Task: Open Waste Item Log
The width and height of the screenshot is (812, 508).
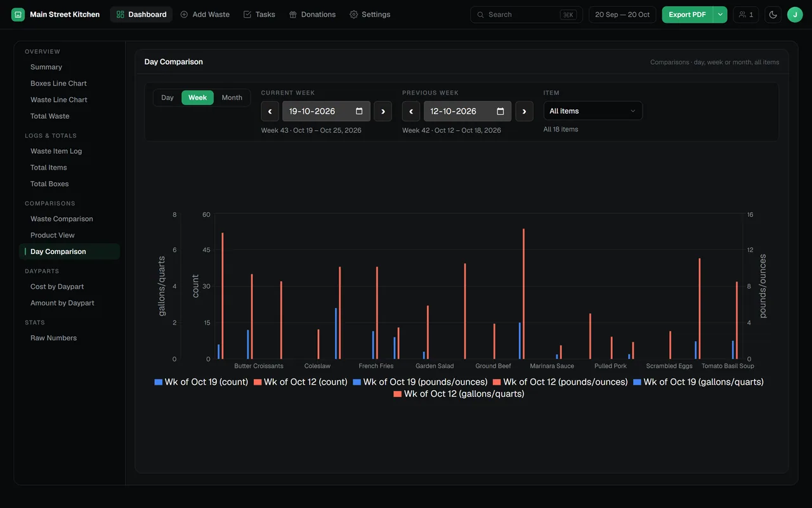Action: (x=69, y=151)
